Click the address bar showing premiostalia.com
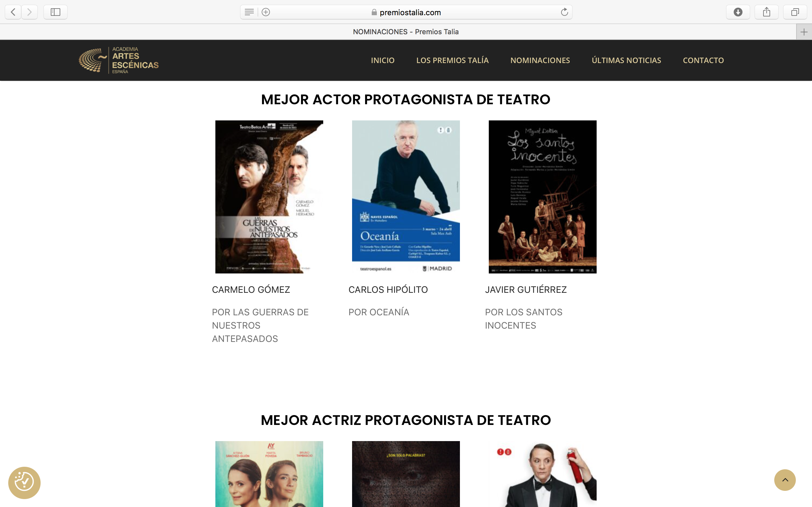Viewport: 812px width, 507px height. tap(410, 12)
